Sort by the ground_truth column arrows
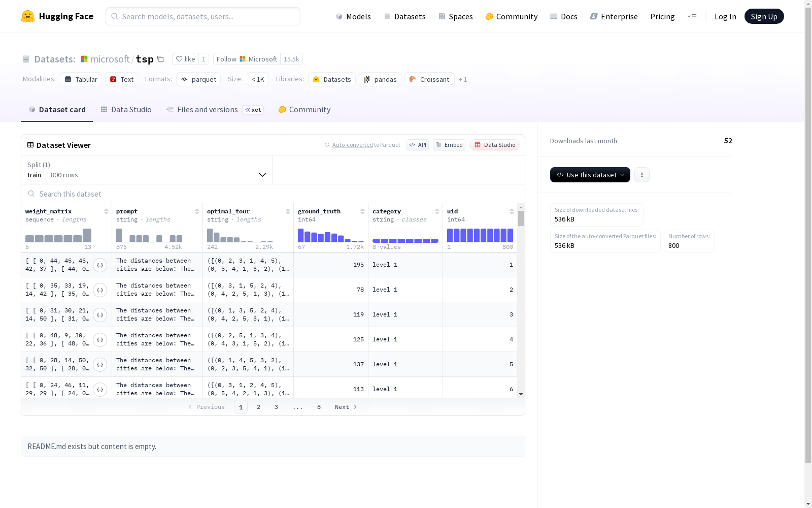Viewport: 812px width, 508px height. tap(362, 211)
